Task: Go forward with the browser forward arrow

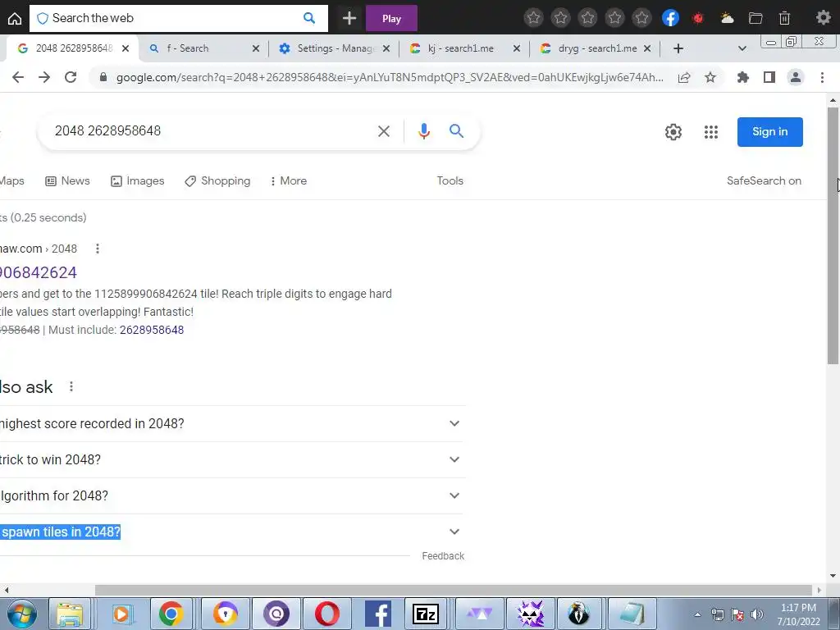Action: pos(44,77)
